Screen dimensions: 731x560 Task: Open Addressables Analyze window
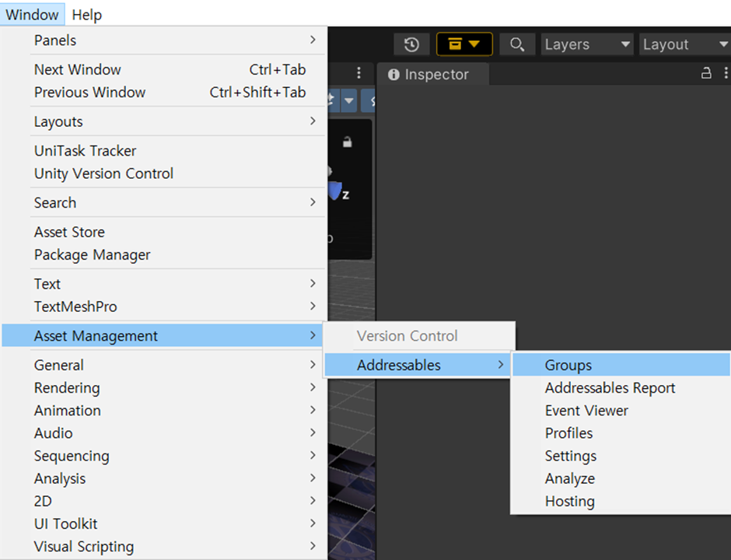tap(621, 479)
